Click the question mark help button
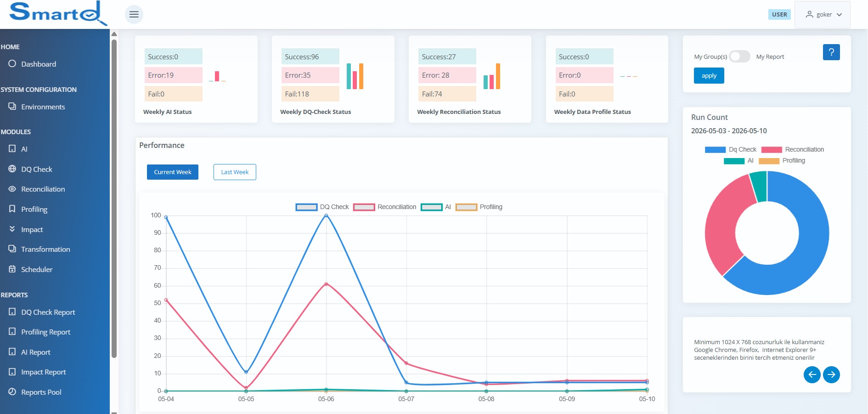868x414 pixels. [x=831, y=52]
